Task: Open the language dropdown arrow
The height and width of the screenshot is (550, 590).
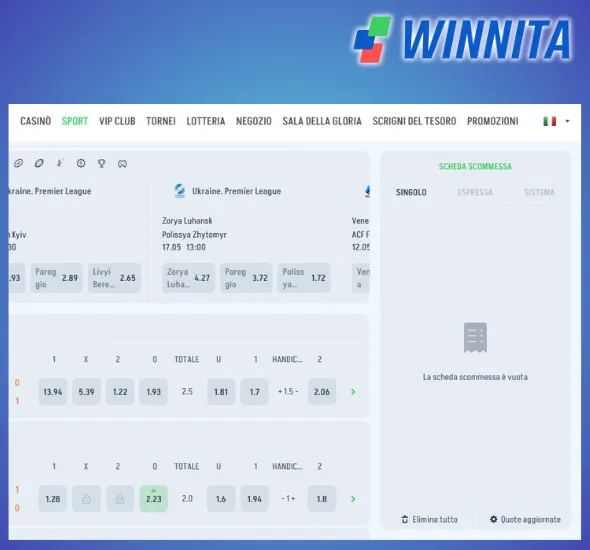Action: tap(567, 121)
